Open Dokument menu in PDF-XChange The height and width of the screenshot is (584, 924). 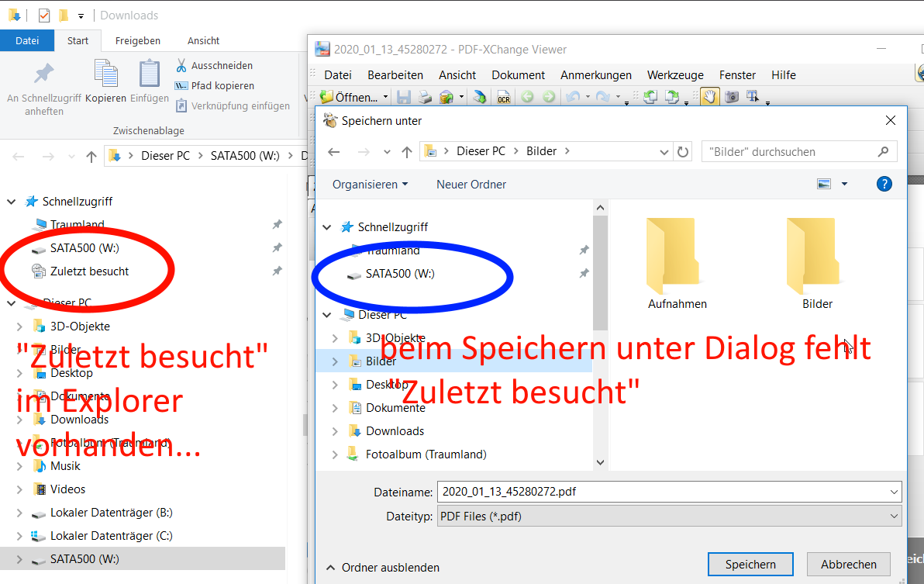[x=518, y=74]
